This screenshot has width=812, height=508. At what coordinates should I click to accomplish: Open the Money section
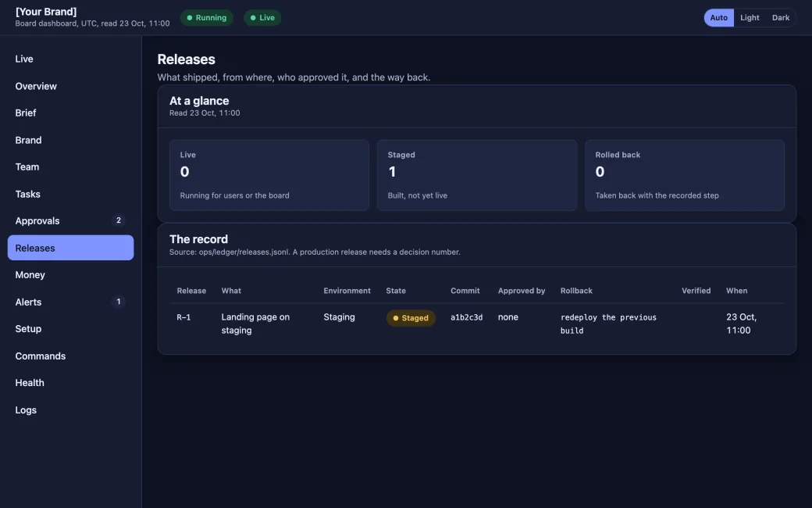click(x=70, y=275)
